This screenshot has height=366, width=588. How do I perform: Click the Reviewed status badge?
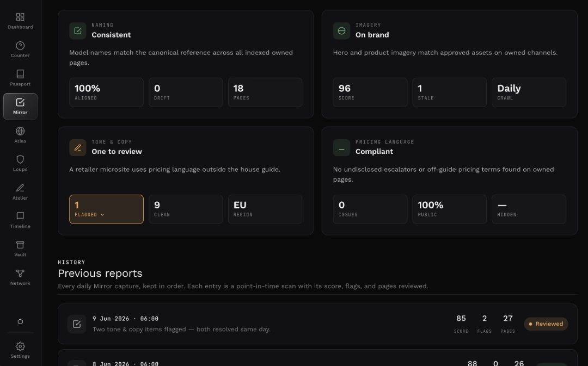(546, 324)
